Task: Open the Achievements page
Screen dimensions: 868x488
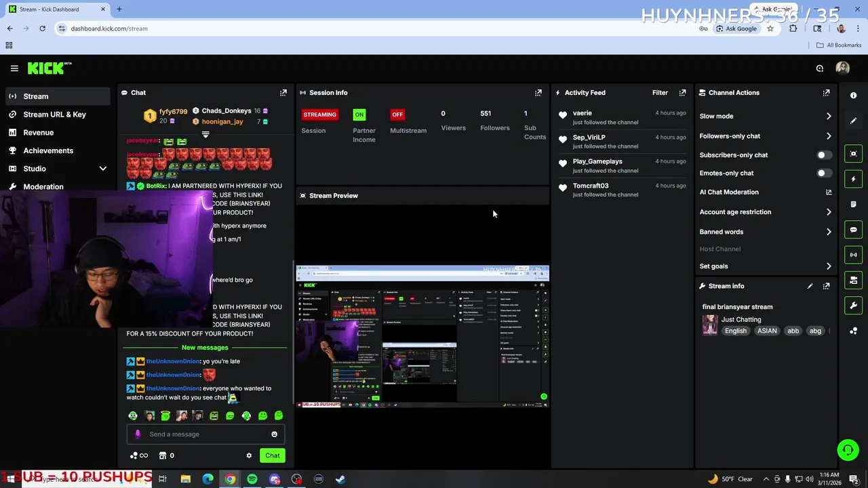Action: pyautogui.click(x=56, y=150)
